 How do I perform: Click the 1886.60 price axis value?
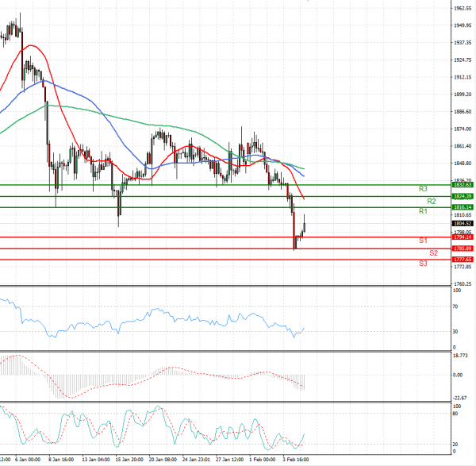463,112
